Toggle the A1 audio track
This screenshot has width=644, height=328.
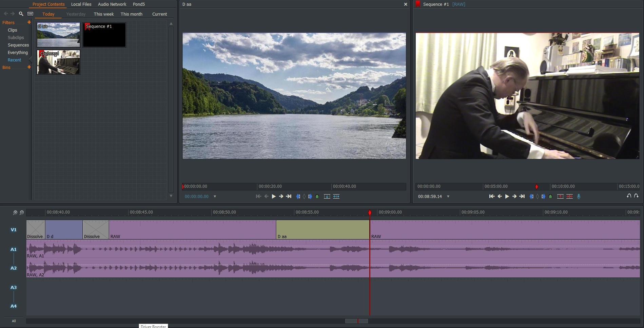coord(14,249)
